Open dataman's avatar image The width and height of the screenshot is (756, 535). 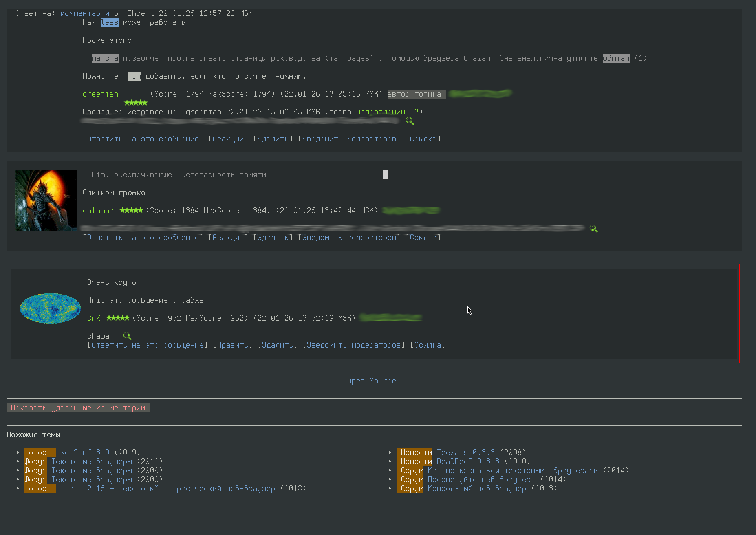click(x=46, y=201)
